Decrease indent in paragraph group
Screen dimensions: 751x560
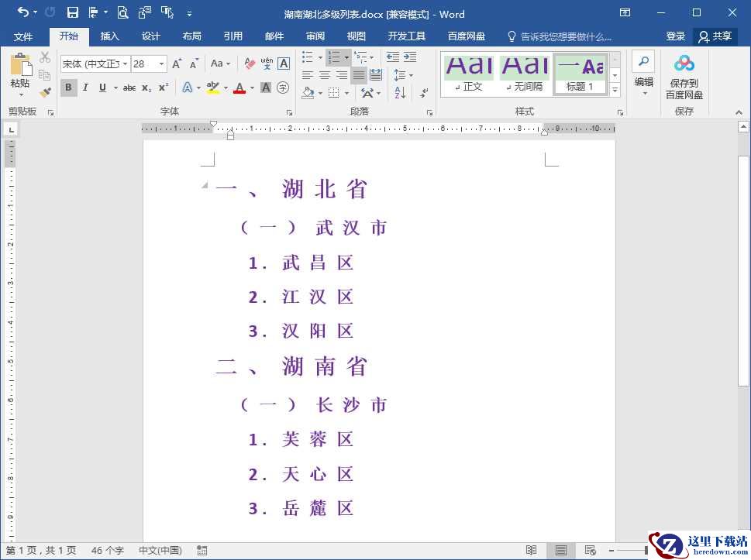[x=393, y=57]
